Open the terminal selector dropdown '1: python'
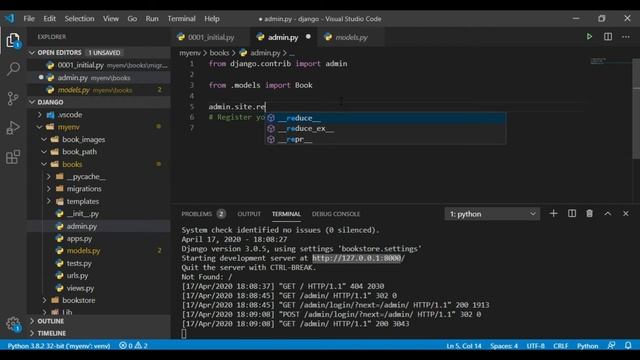Image resolution: width=640 pixels, height=360 pixels. click(492, 214)
